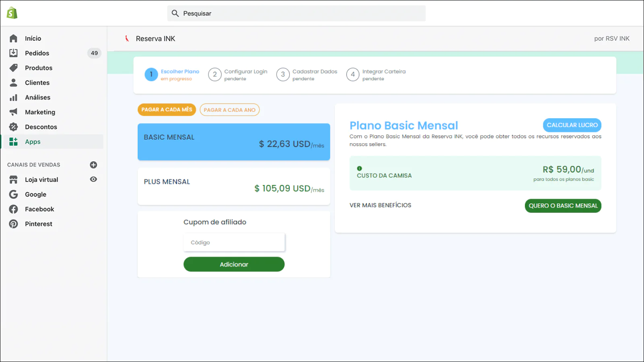Click the green info icon above Custo da Camisa
Image resolution: width=644 pixels, height=362 pixels.
pyautogui.click(x=359, y=169)
